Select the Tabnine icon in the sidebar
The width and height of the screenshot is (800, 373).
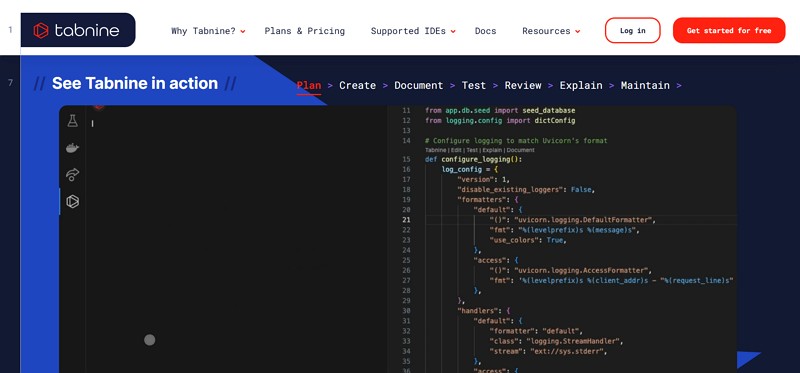pyautogui.click(x=72, y=202)
